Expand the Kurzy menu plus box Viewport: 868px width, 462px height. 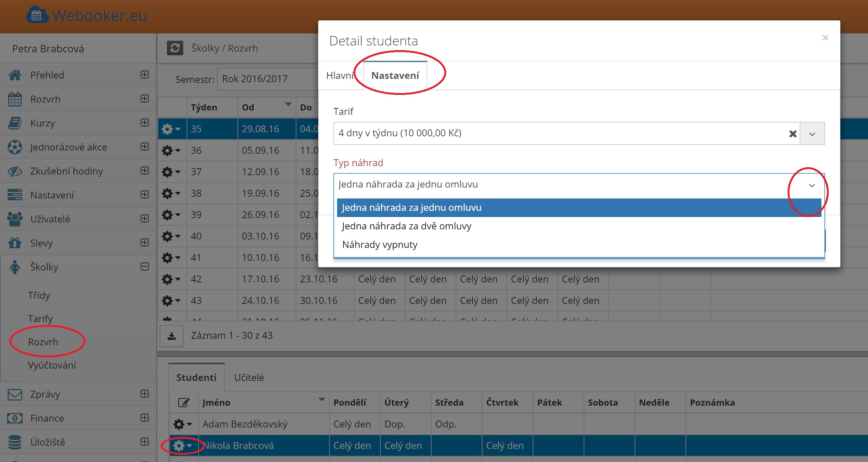145,122
